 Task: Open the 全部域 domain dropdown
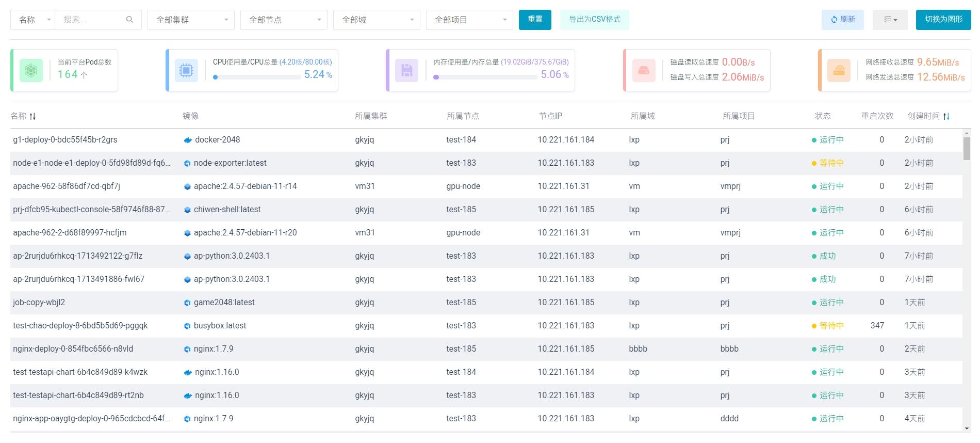pyautogui.click(x=377, y=20)
